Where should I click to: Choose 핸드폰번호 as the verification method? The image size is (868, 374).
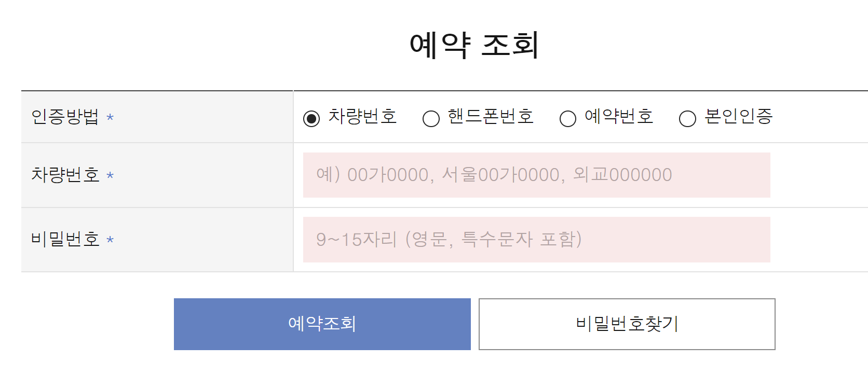coord(430,119)
